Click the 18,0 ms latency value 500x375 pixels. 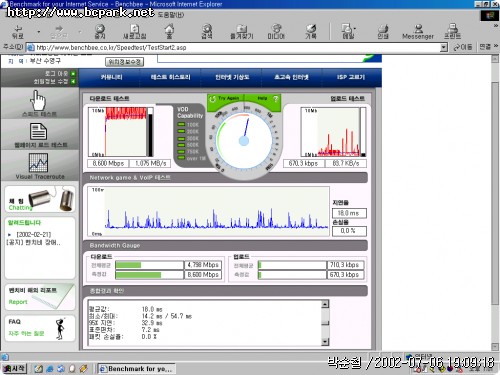coord(349,213)
